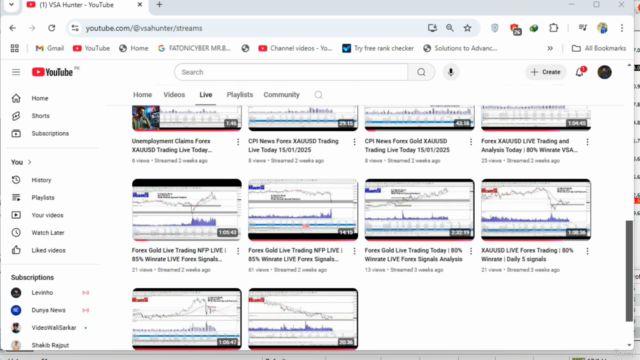
Task: Open Forex XAUUSD LIVE Trading and Analysis title
Action: (529, 146)
